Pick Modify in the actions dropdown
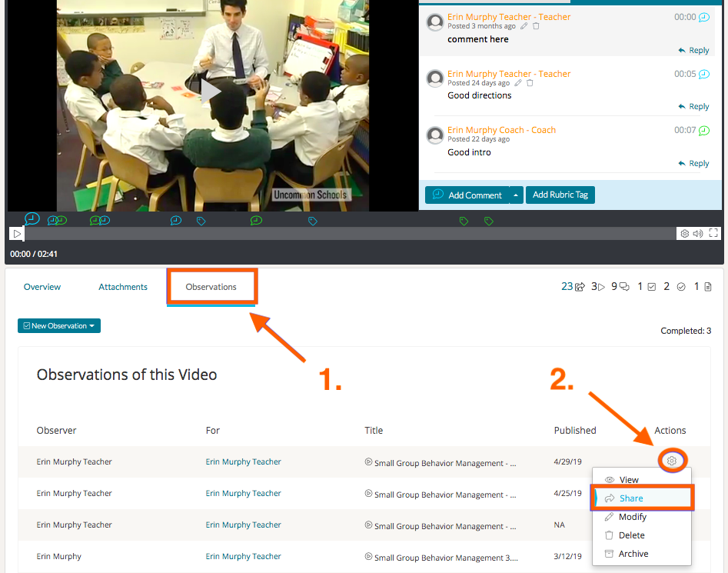 pos(632,517)
